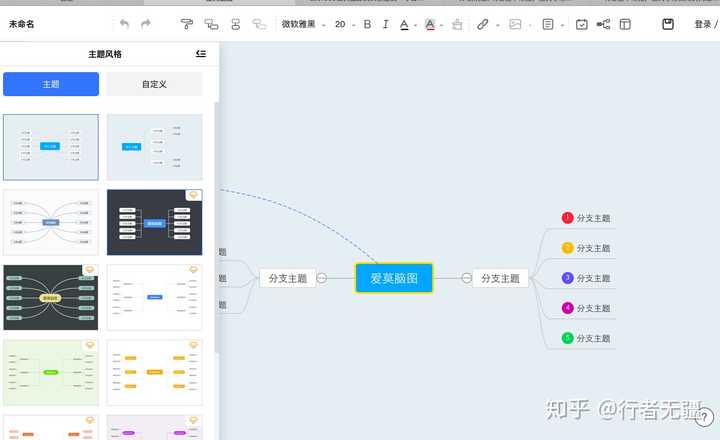The width and height of the screenshot is (720, 440).
Task: Choose the white minimal blue-center theme
Action: (x=154, y=297)
